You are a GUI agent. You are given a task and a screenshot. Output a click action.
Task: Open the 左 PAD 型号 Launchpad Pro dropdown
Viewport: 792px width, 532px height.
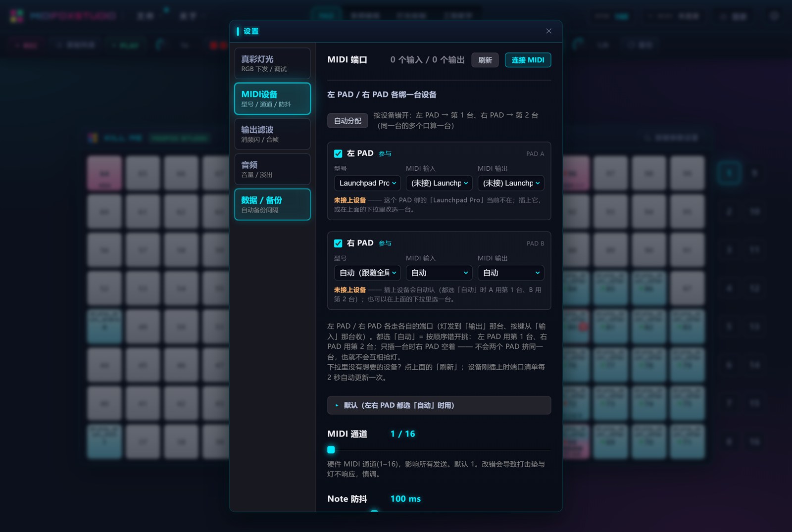(367, 183)
